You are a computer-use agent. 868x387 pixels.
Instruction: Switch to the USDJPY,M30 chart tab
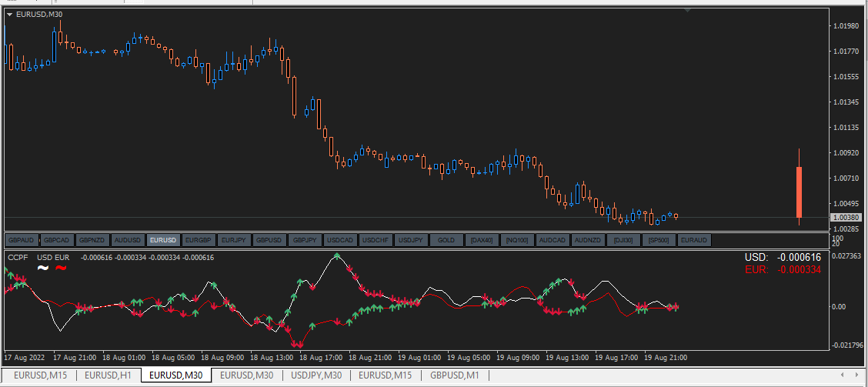(316, 375)
